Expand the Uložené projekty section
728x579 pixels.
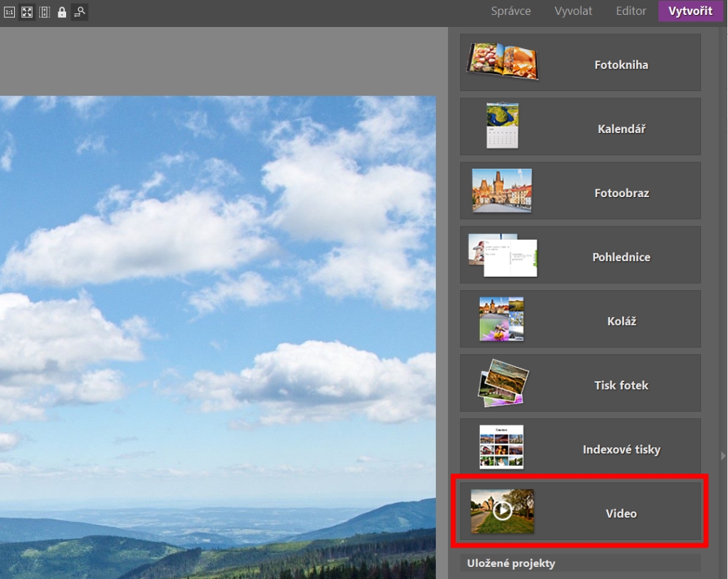click(x=580, y=563)
